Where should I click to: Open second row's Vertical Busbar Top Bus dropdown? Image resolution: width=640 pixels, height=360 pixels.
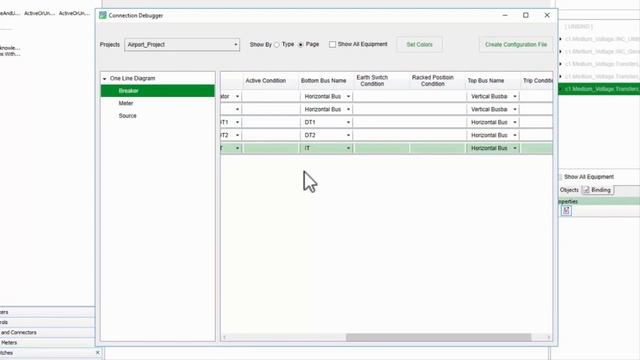tap(515, 109)
